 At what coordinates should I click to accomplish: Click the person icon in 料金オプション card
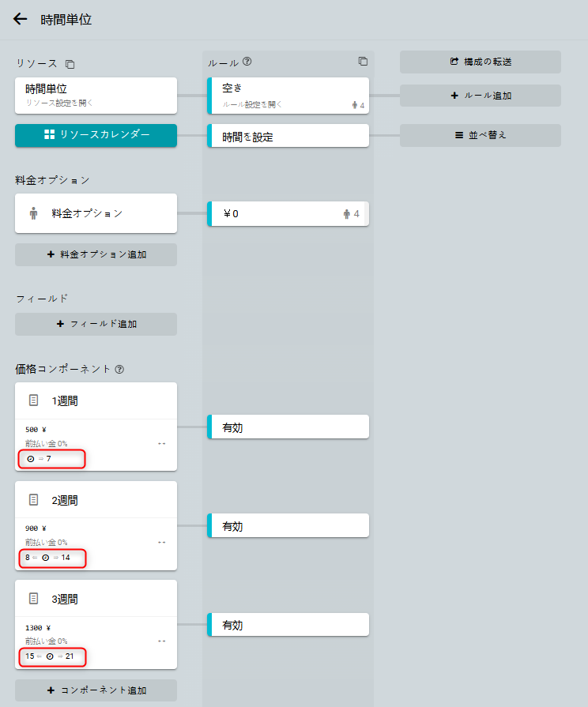tap(33, 213)
